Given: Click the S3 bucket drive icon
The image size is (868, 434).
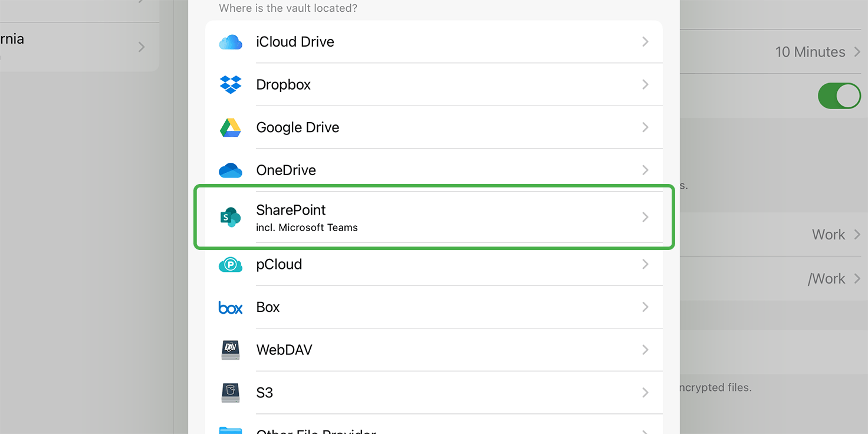Looking at the screenshot, I should tap(231, 393).
